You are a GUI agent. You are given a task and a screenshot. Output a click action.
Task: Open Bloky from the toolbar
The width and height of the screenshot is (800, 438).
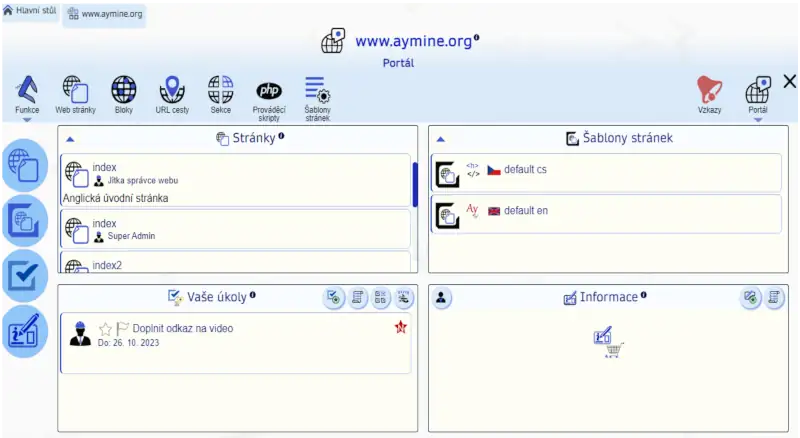123,90
